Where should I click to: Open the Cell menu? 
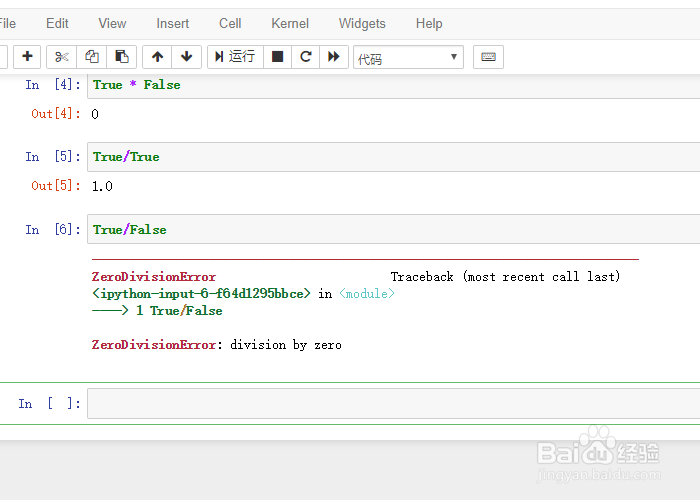pos(230,23)
